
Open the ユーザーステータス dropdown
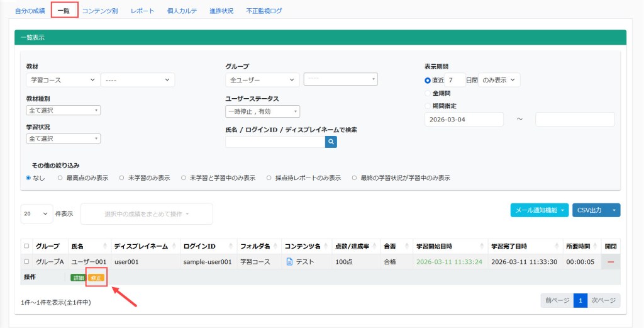(x=262, y=111)
